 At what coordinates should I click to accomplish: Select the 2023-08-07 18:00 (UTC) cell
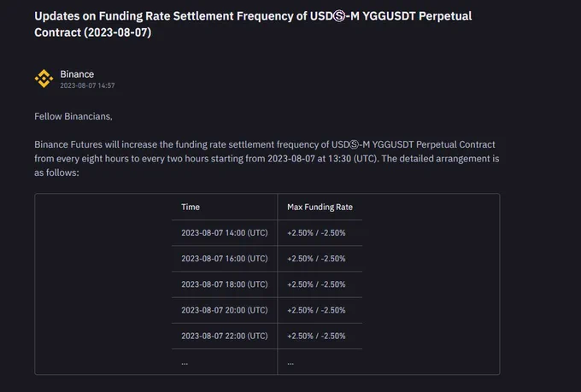224,284
